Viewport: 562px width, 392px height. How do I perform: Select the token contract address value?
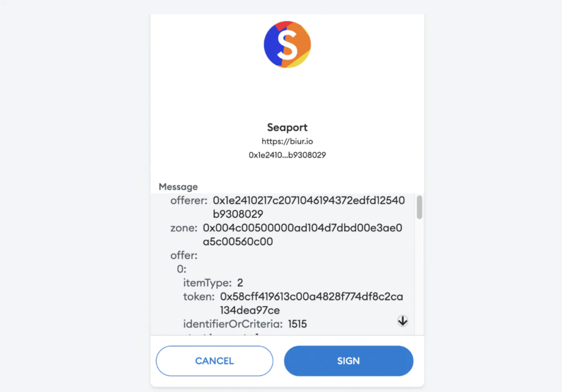point(312,303)
